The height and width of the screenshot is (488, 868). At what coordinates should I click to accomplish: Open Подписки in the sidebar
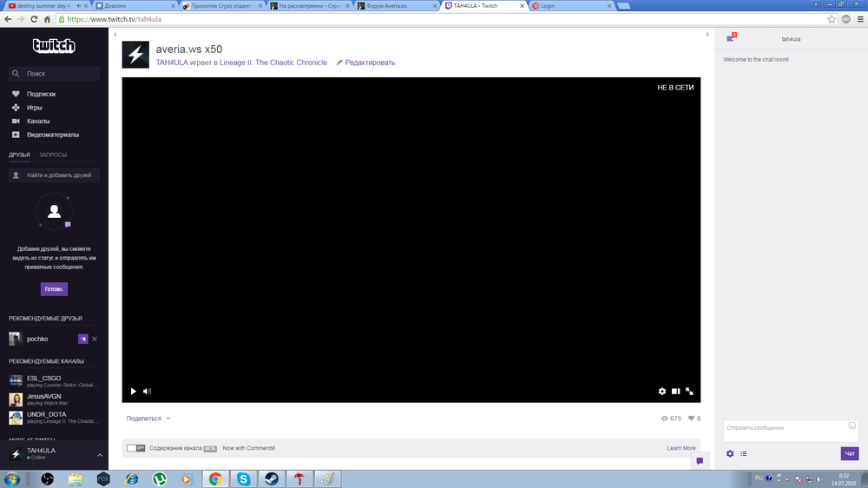pos(41,94)
